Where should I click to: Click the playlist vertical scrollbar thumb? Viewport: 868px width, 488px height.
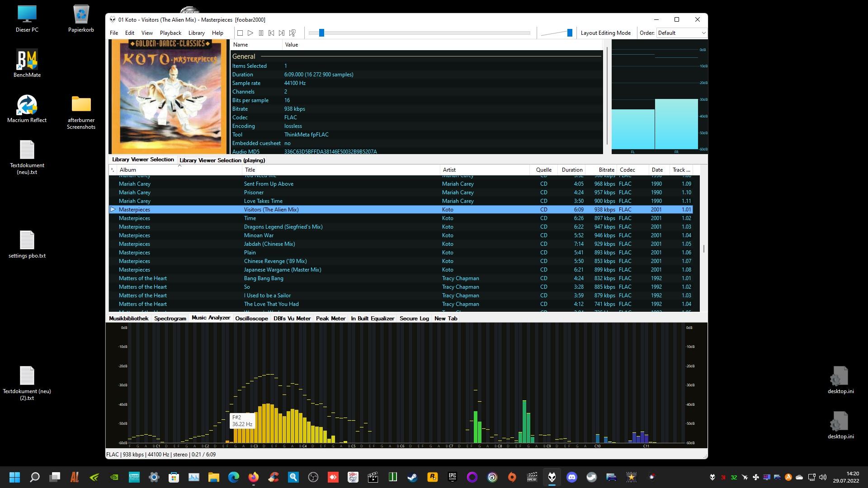pyautogui.click(x=703, y=249)
